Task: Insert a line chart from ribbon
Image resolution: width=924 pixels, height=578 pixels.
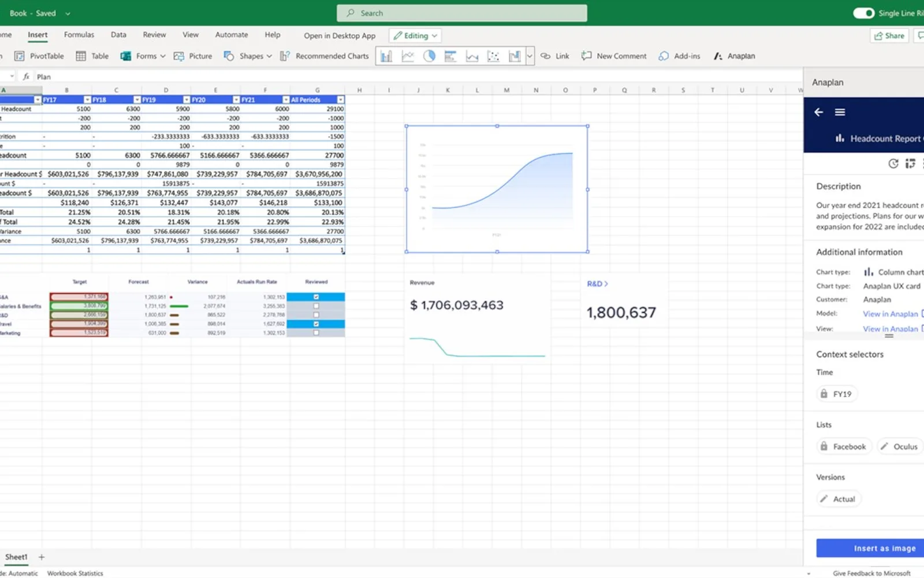Action: (408, 56)
